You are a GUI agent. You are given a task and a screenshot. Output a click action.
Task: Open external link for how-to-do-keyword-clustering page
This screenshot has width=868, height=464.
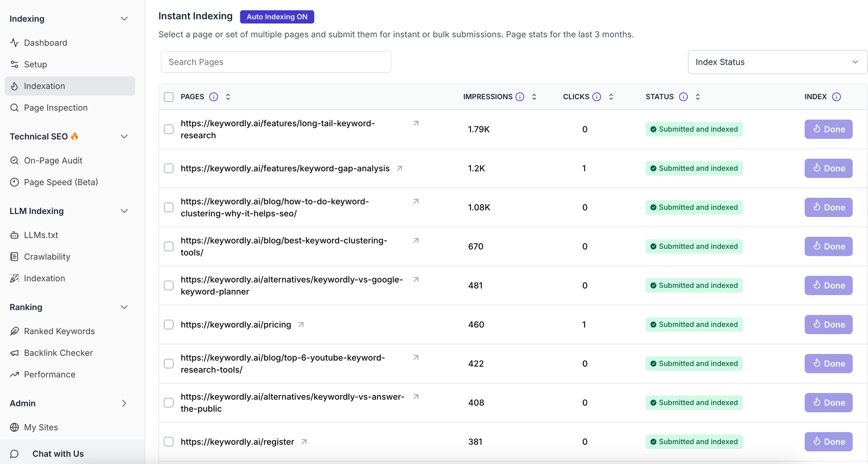[416, 202]
